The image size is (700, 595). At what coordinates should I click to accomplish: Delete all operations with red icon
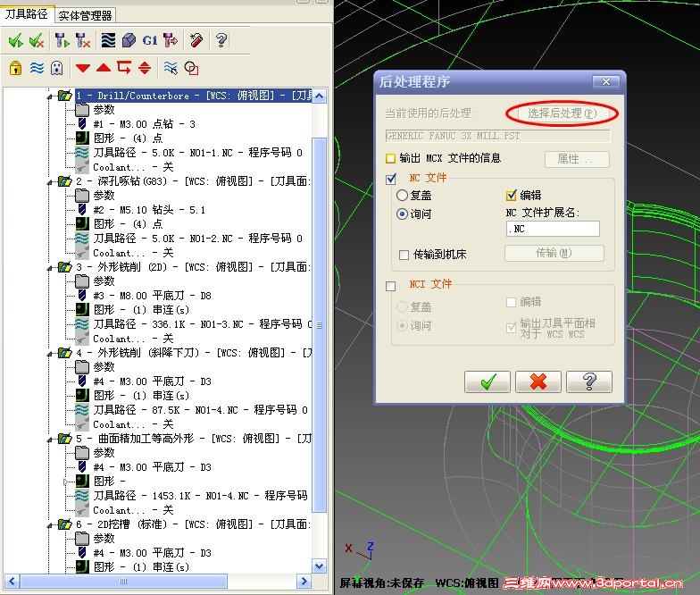196,41
